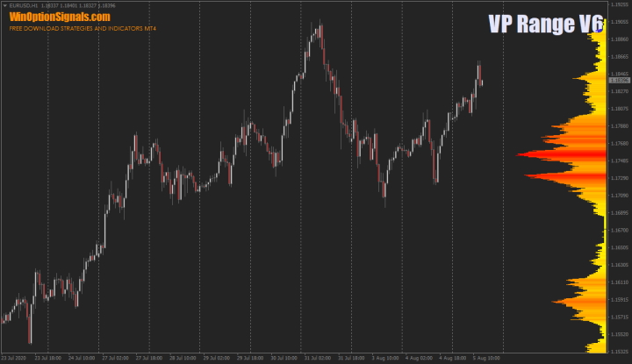Click the current price tag 1.18396
The height and width of the screenshot is (364, 632).
pos(619,81)
